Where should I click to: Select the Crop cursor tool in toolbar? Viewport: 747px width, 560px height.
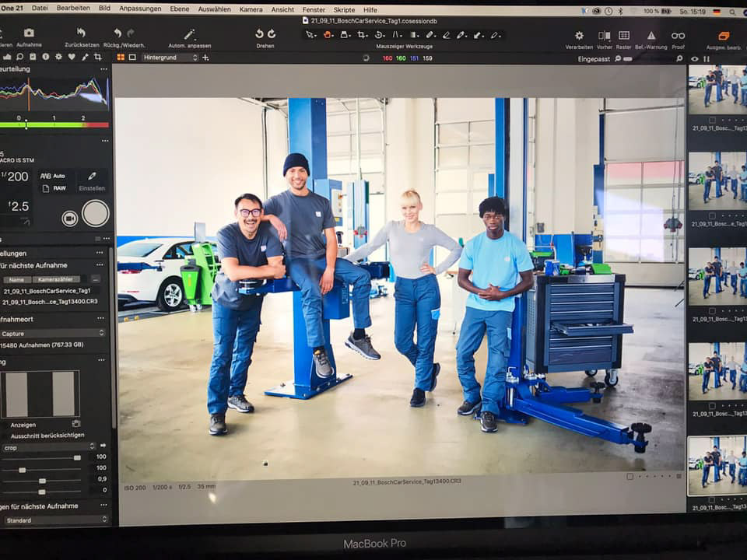point(362,35)
